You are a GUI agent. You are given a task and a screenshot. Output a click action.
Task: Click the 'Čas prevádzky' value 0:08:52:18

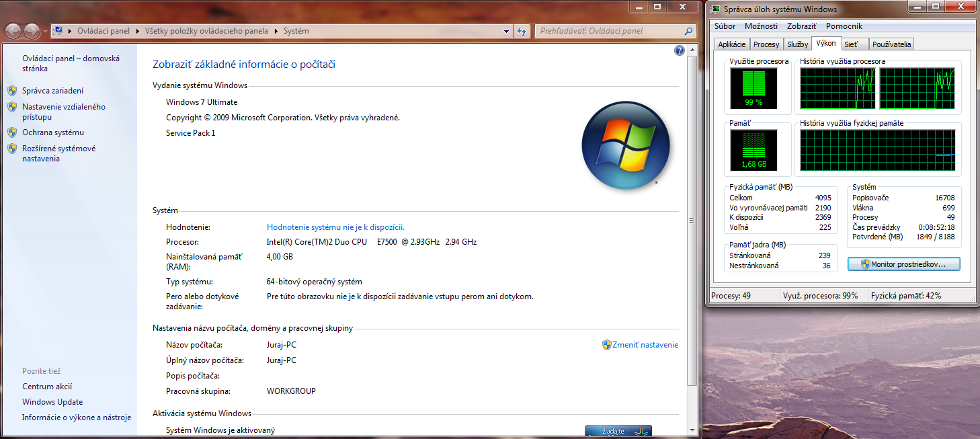coord(935,227)
